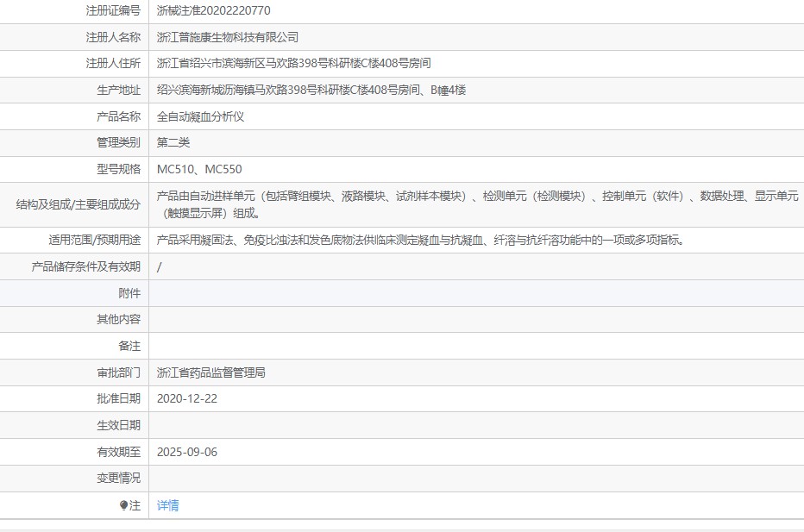This screenshot has height=532, width=804.
Task: Select intended use text starting 产品采用凝固法
Action: (x=420, y=240)
